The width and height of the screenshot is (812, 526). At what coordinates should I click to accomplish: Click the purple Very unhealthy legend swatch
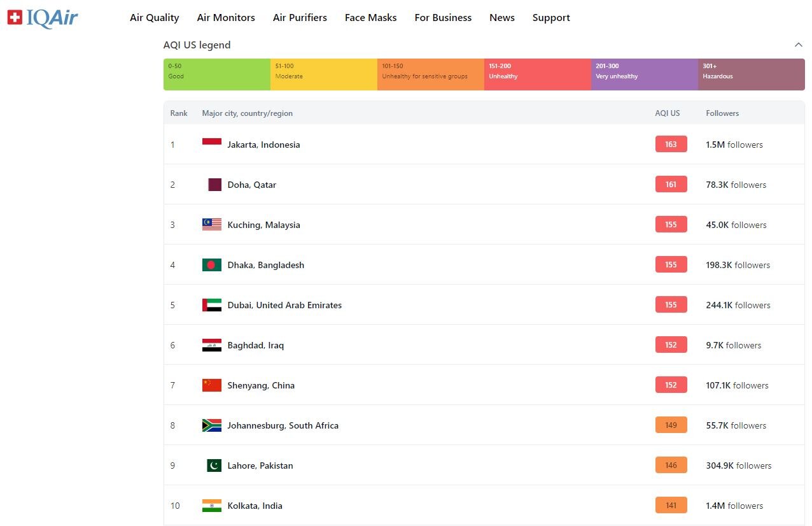(644, 75)
